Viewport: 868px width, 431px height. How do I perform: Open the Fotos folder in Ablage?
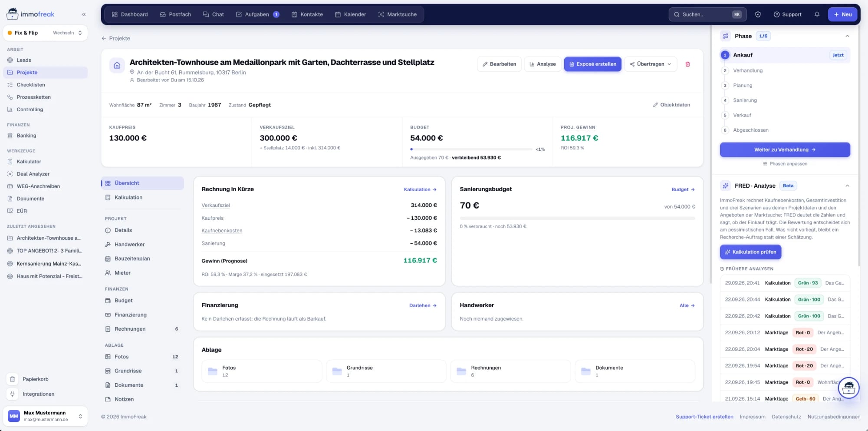click(x=262, y=371)
